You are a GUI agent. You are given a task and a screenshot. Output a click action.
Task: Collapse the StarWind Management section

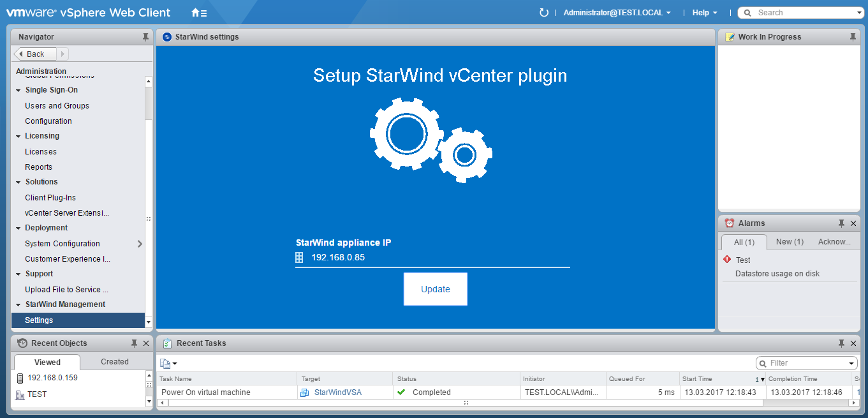tap(18, 305)
